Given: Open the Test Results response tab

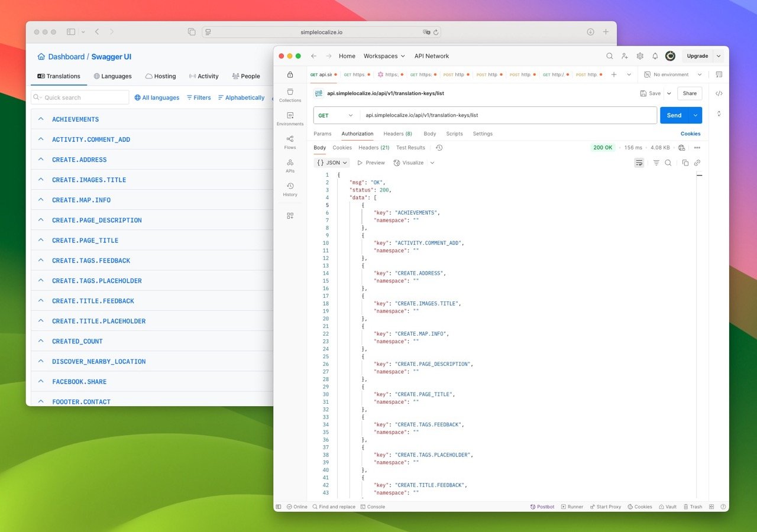Looking at the screenshot, I should [410, 148].
